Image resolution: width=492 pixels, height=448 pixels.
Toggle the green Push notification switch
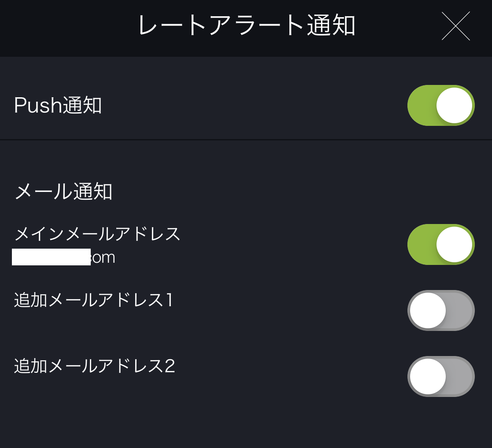click(440, 105)
